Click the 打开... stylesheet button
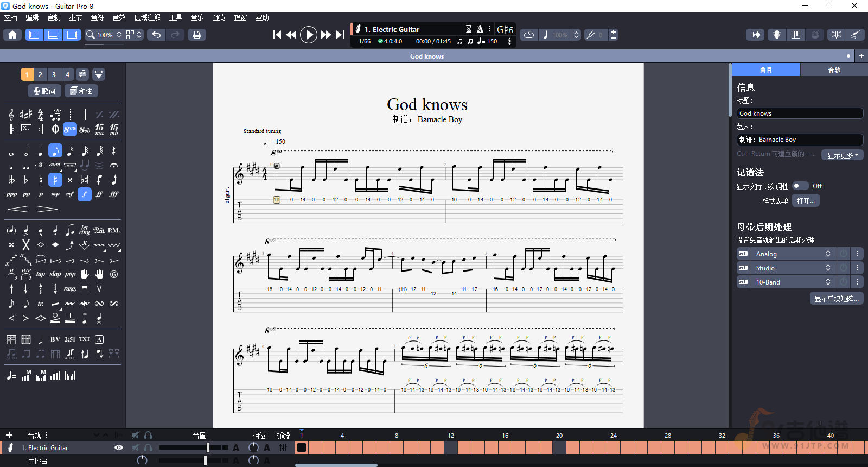 tap(806, 201)
